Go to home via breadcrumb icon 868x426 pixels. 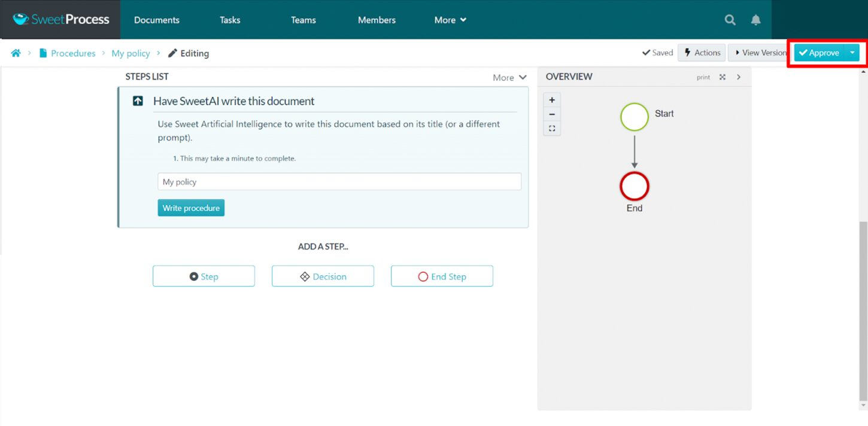tap(16, 53)
